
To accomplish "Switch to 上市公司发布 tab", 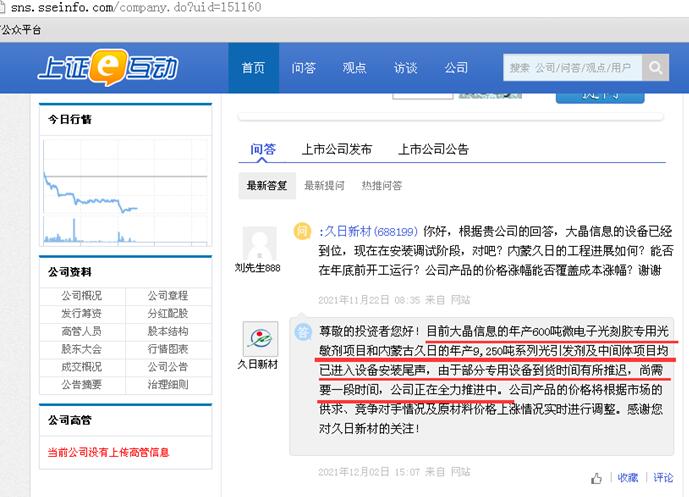I will 337,149.
